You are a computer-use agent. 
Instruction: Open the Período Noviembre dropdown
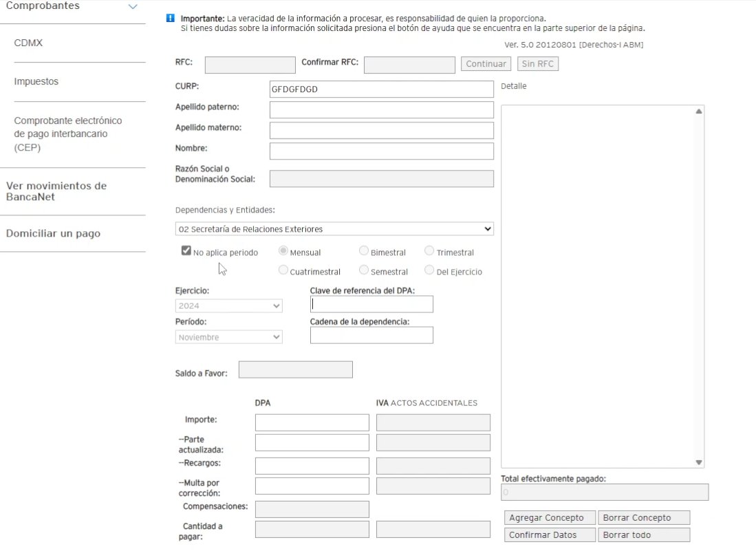coord(228,336)
